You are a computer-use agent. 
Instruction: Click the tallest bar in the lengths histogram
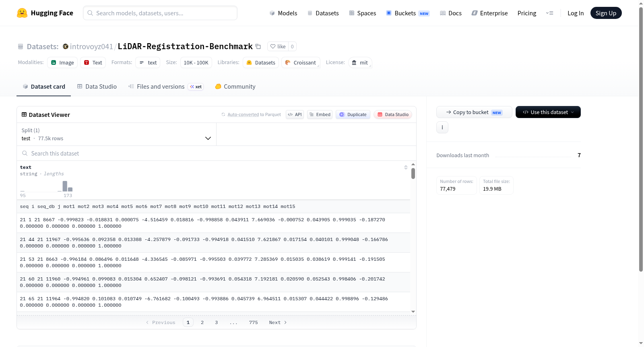click(65, 186)
